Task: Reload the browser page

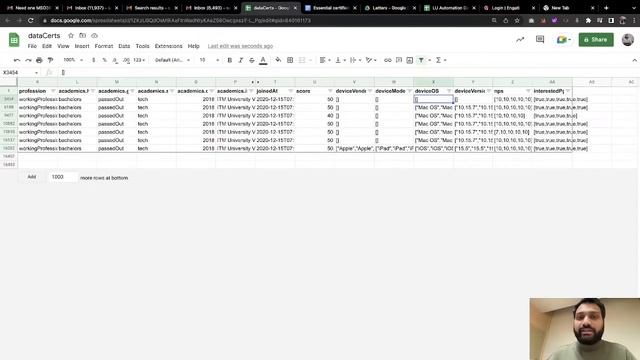Action: (31, 20)
